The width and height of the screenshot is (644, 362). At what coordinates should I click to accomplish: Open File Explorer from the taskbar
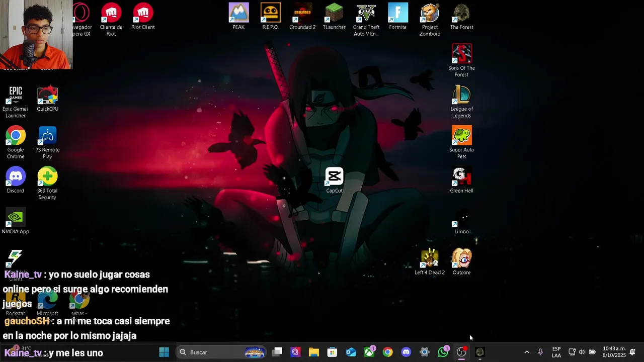(314, 352)
